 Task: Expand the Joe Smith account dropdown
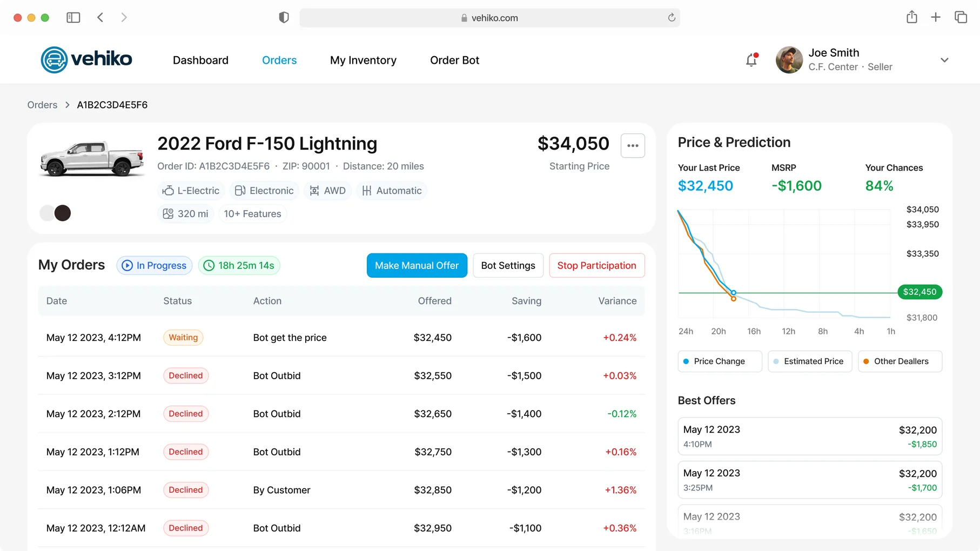click(x=944, y=60)
